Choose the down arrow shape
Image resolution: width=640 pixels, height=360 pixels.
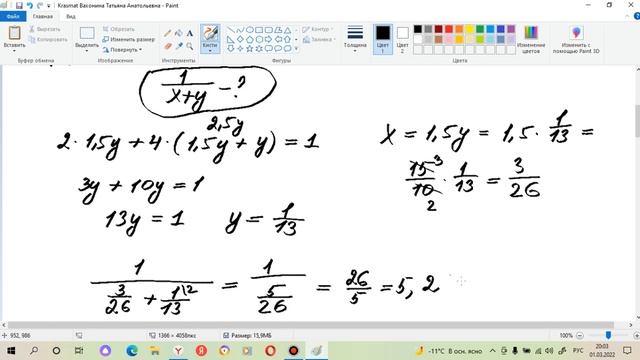click(x=231, y=49)
